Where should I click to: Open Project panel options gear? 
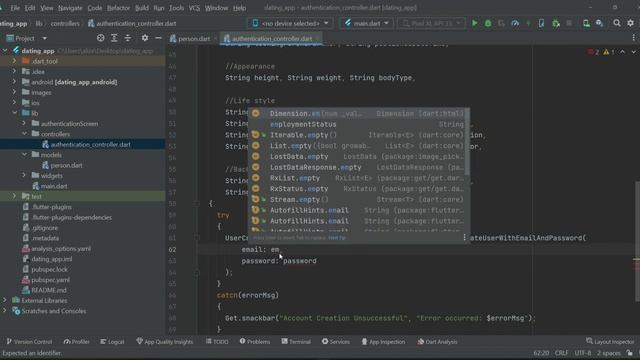145,38
